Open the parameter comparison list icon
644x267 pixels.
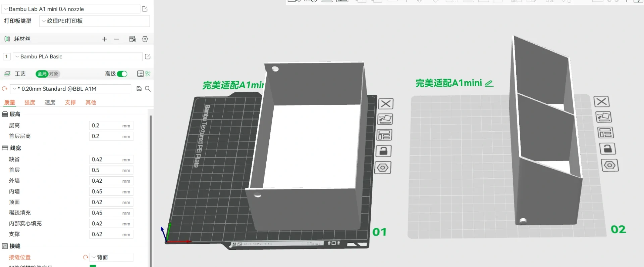140,74
